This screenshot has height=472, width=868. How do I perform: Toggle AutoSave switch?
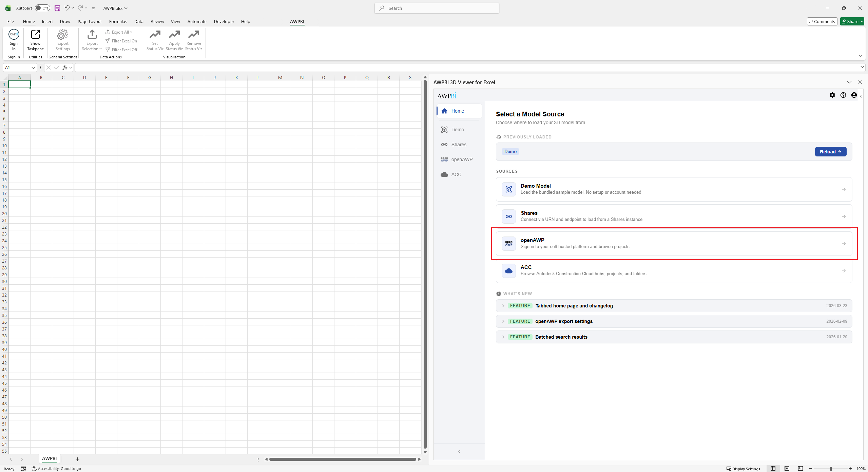coord(42,8)
